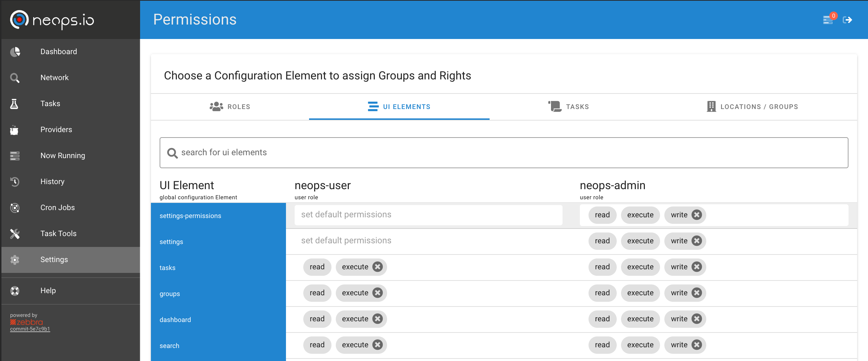The height and width of the screenshot is (361, 868).
Task: Remove write from neops-admin groups row
Action: pos(697,293)
